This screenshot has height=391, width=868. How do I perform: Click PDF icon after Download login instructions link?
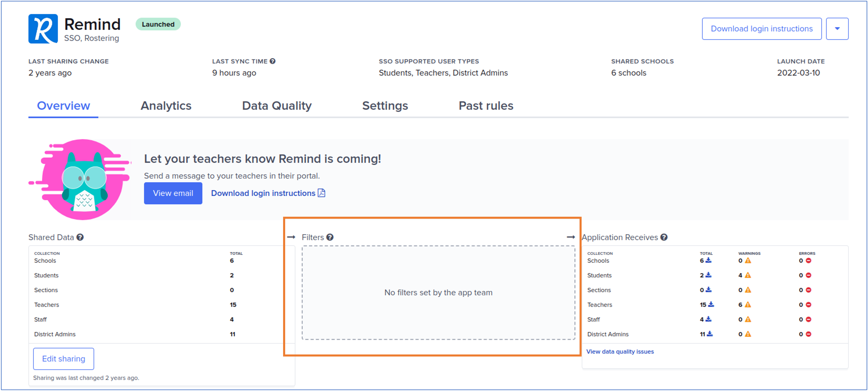[x=322, y=193]
